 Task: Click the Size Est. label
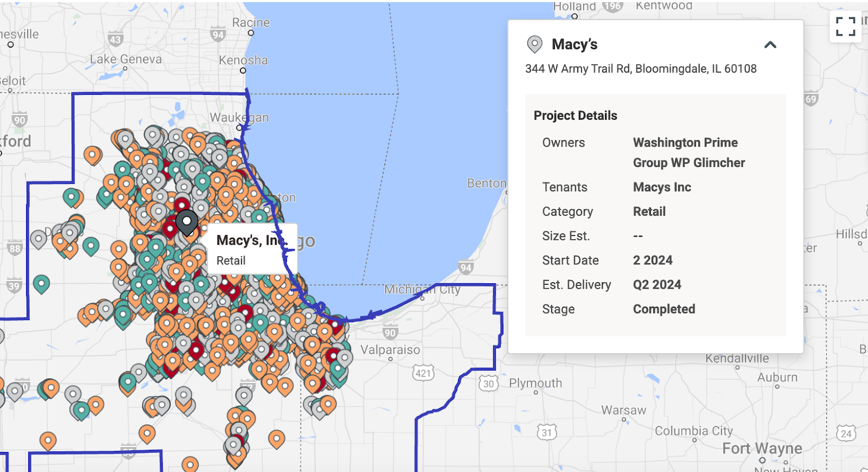tap(566, 236)
